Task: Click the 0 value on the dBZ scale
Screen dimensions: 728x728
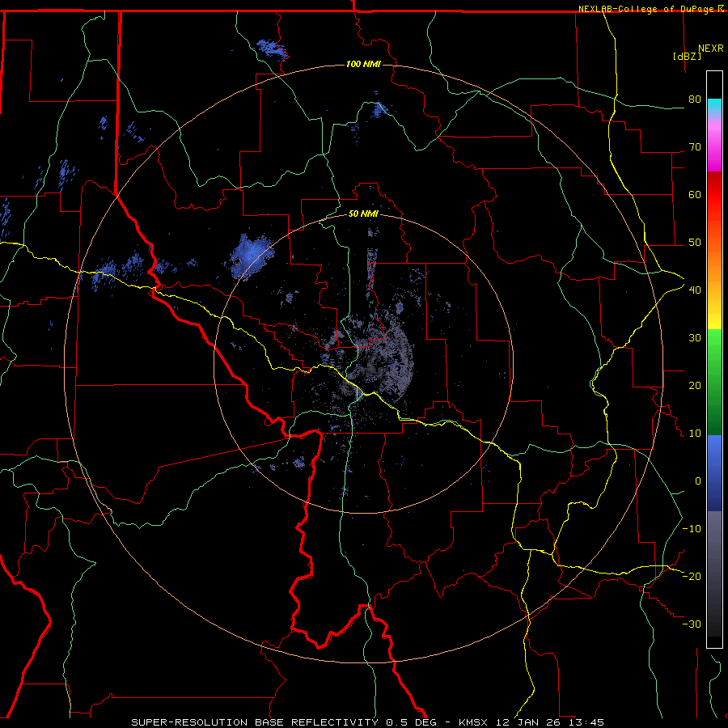Action: coord(698,481)
